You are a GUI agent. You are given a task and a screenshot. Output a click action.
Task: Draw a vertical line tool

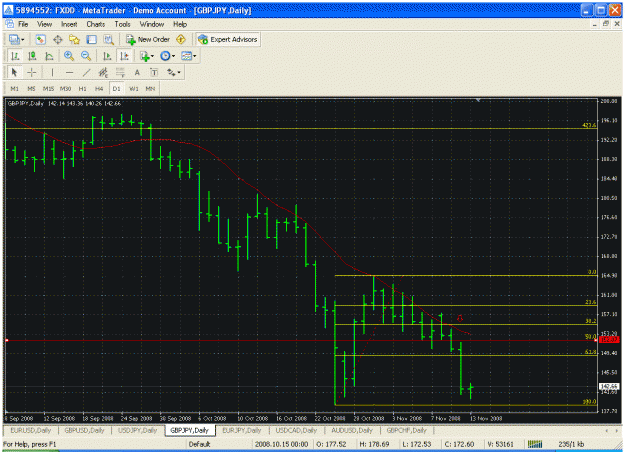click(52, 73)
